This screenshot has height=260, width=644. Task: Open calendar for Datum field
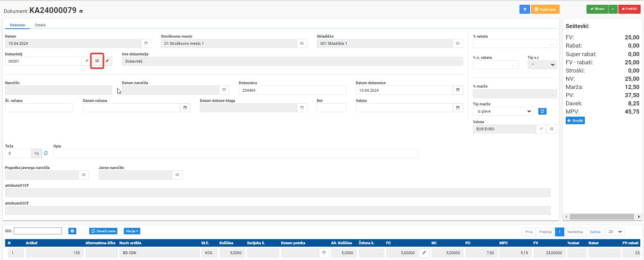click(x=146, y=43)
